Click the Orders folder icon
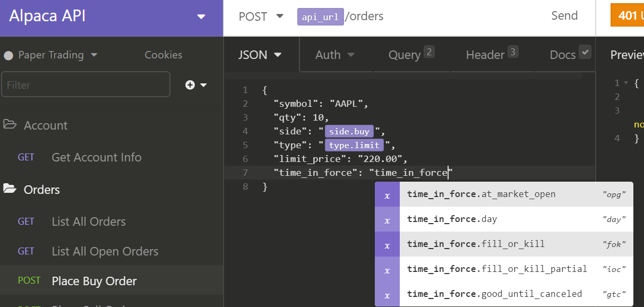Viewport: 644px width, 307px height. pos(11,189)
